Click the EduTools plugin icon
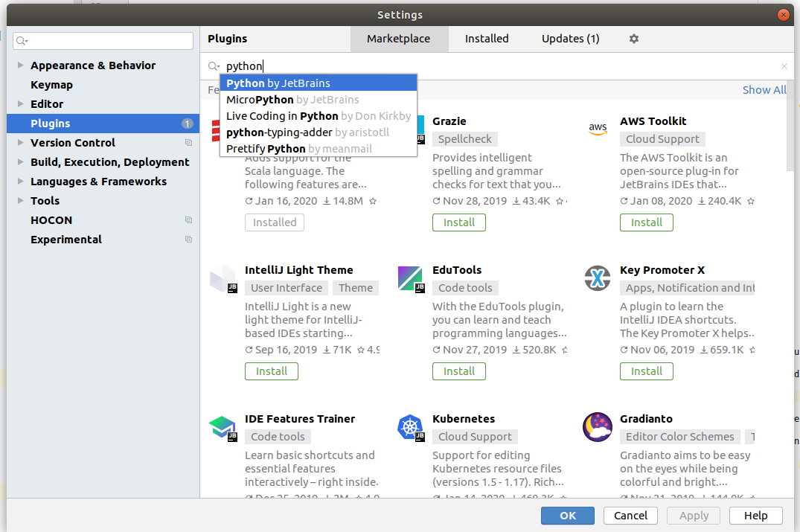Screen dimensions: 800x532 (x=411, y=278)
